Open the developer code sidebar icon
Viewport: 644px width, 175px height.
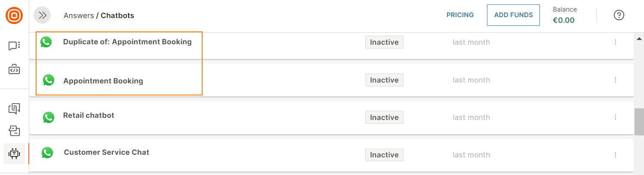pyautogui.click(x=14, y=69)
